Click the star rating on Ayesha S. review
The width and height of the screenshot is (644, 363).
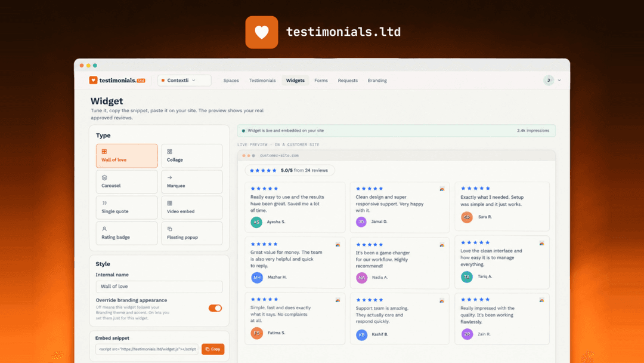(x=264, y=189)
